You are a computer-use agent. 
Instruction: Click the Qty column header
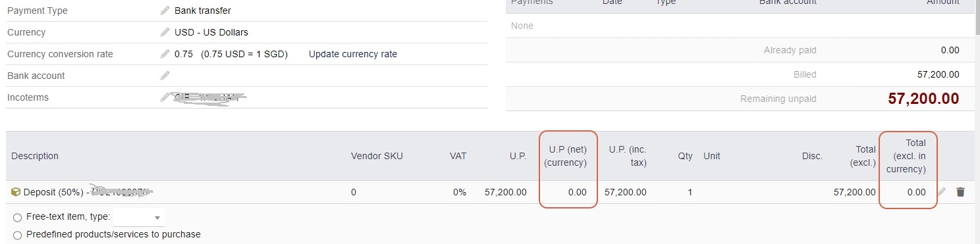click(685, 156)
